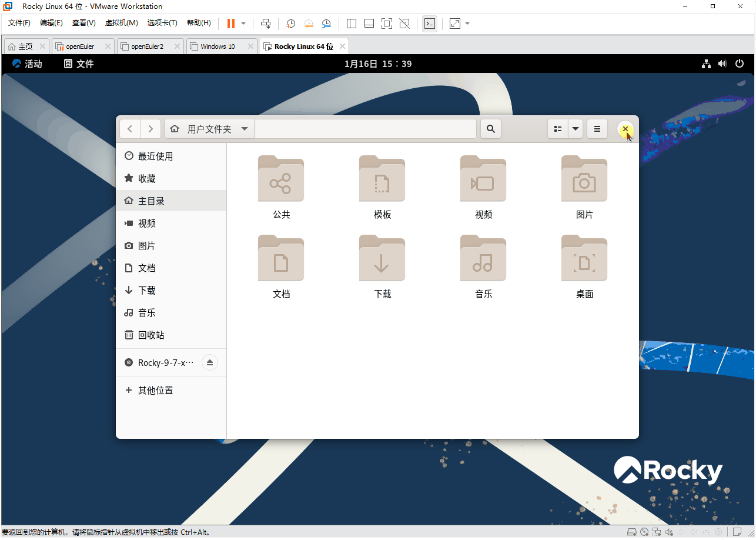Expand the 用户文件夹 path dropdown
The height and width of the screenshot is (540, 756).
(245, 129)
